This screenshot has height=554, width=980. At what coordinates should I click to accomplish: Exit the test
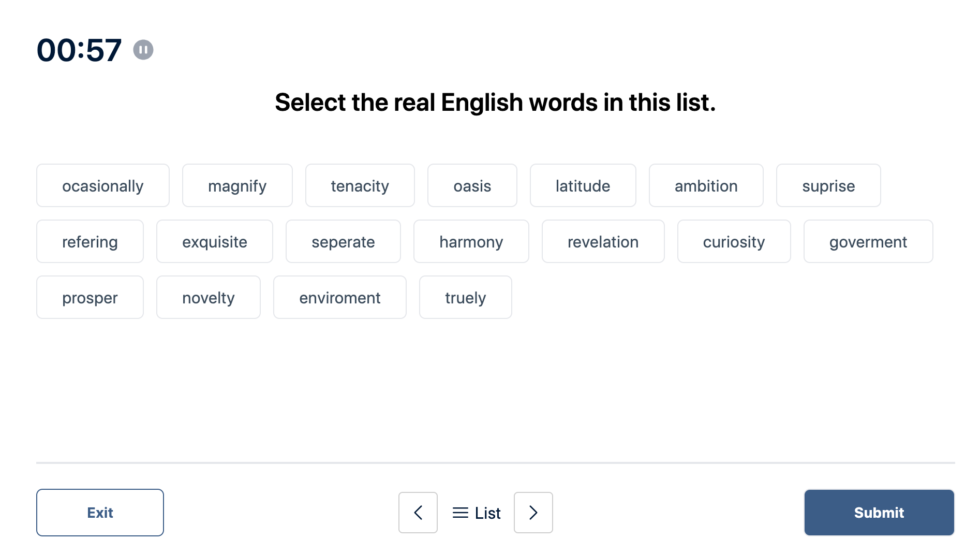click(100, 513)
